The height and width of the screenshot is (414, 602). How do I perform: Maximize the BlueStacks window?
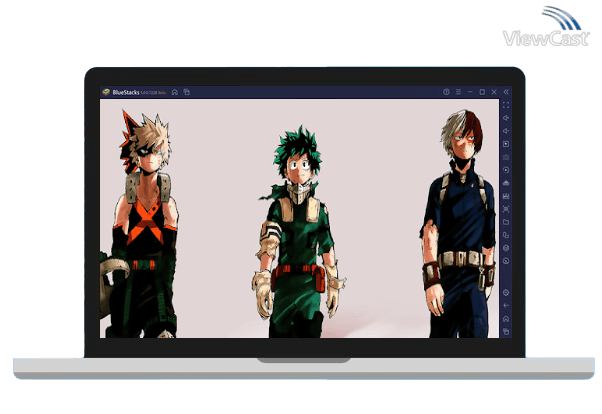(482, 92)
